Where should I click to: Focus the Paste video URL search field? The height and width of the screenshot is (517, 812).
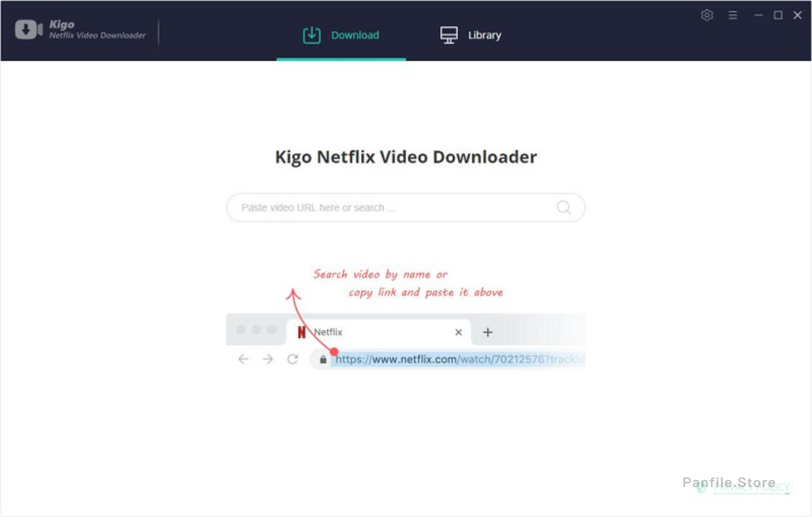[x=405, y=208]
